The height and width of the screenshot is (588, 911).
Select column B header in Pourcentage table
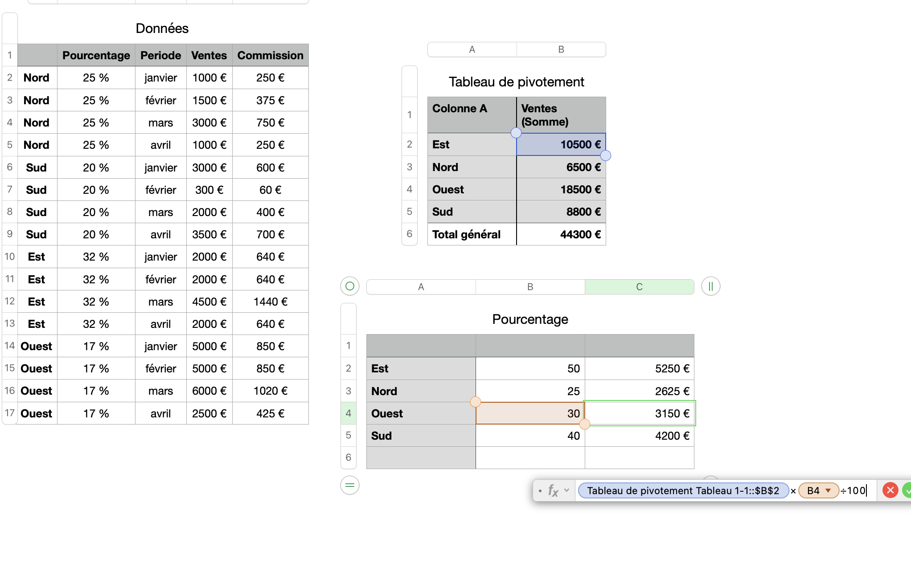[530, 287]
